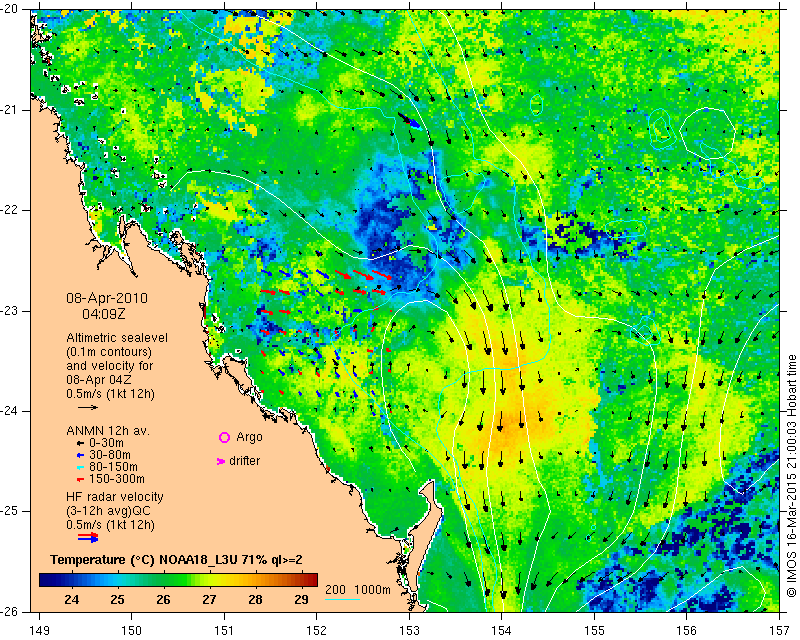This screenshot has height=640, width=800.
Task: Click the Temperature NOAA18_L3U colorbar title
Action: point(176,560)
